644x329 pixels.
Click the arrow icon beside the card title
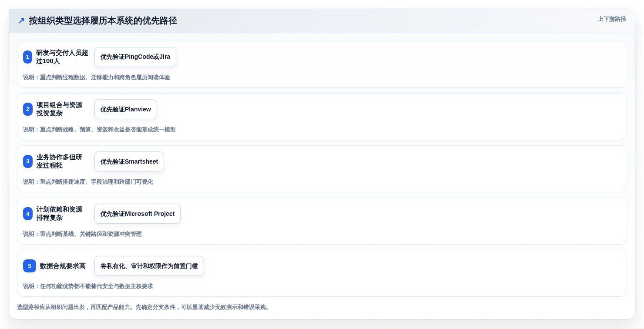[x=21, y=21]
